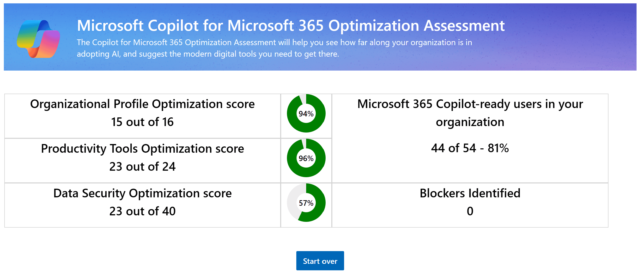Image resolution: width=644 pixels, height=278 pixels.
Task: Select the '44 of 54 - 81%' value
Action: [x=470, y=148]
